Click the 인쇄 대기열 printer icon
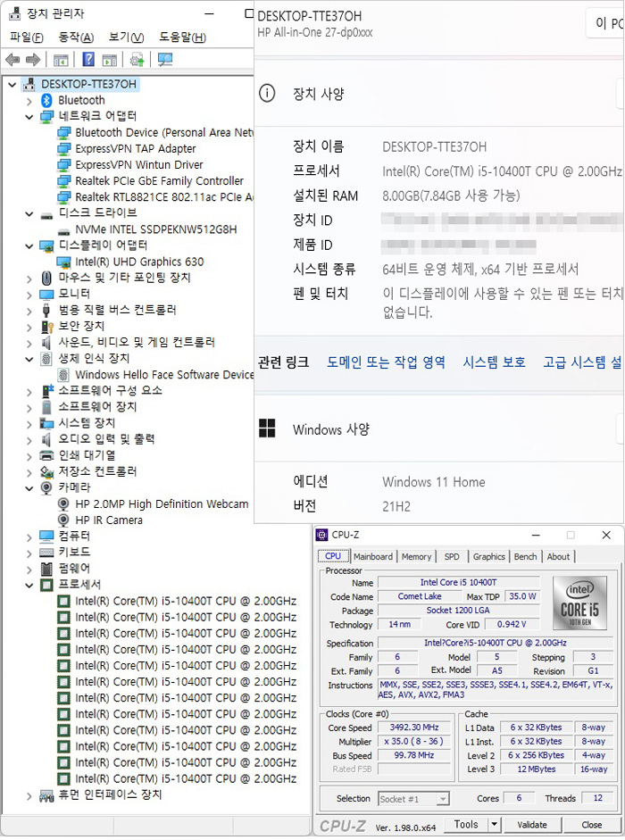 [x=46, y=455]
